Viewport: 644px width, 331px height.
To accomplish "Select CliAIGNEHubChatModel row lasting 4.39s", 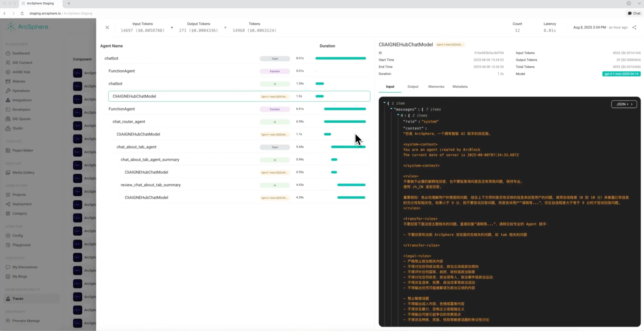I will click(x=245, y=198).
